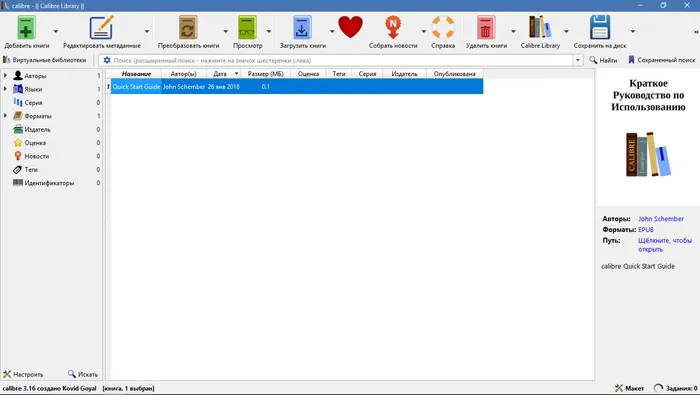
Task: Click John Schember author cell in table
Action: point(183,87)
